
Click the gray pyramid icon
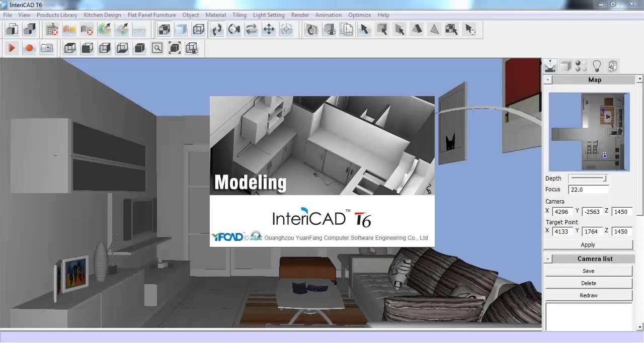pyautogui.click(x=434, y=30)
